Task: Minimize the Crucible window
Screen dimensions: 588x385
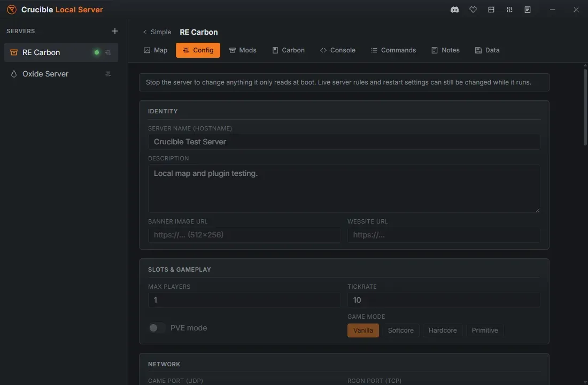Action: point(552,10)
